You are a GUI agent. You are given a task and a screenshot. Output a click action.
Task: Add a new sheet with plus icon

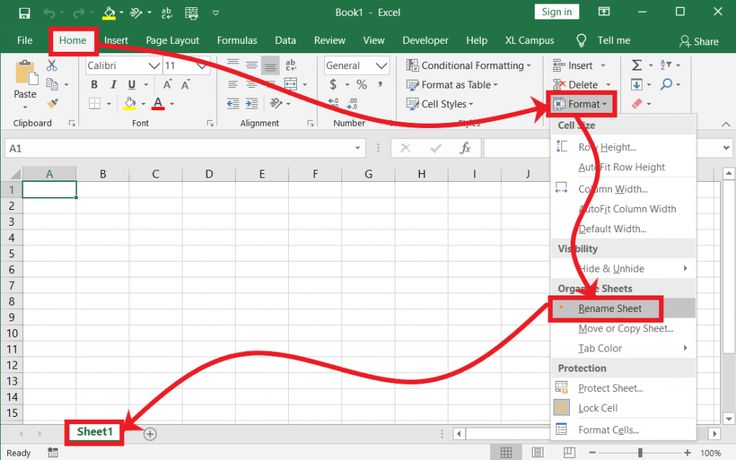click(x=150, y=434)
